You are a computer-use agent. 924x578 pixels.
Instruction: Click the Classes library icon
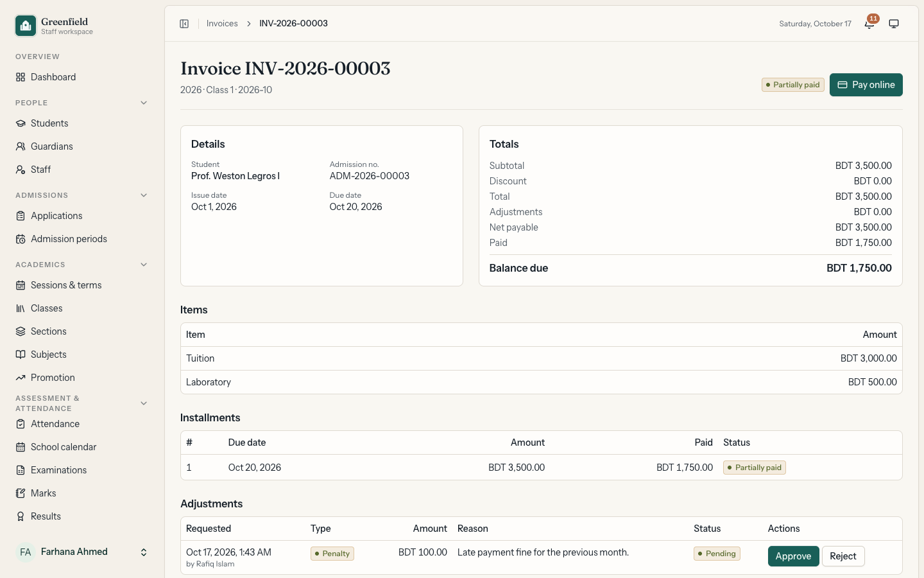click(21, 308)
